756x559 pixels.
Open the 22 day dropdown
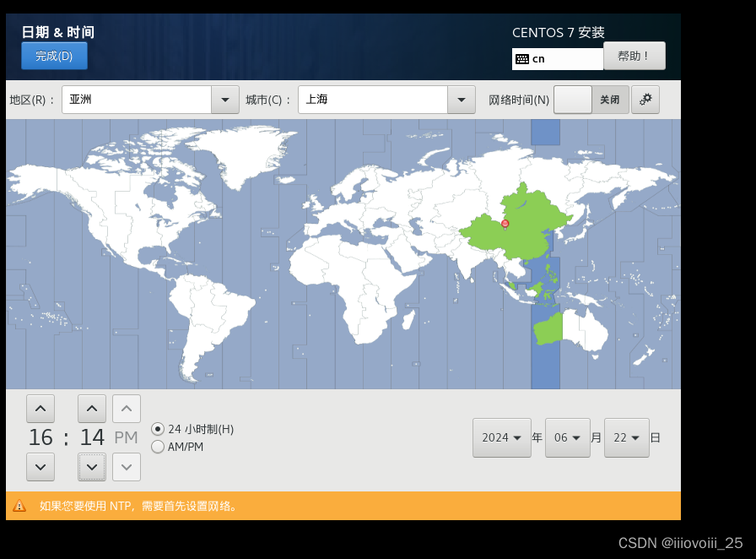coord(626,438)
